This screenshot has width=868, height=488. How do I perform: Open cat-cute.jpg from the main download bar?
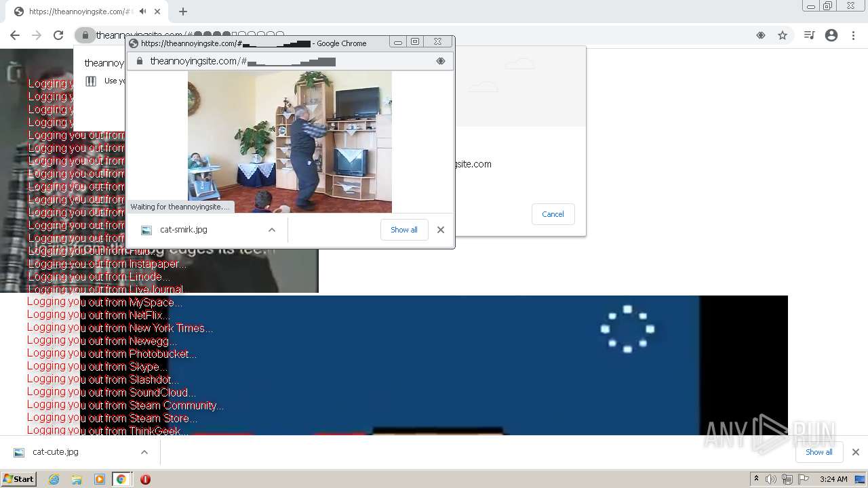coord(56,452)
